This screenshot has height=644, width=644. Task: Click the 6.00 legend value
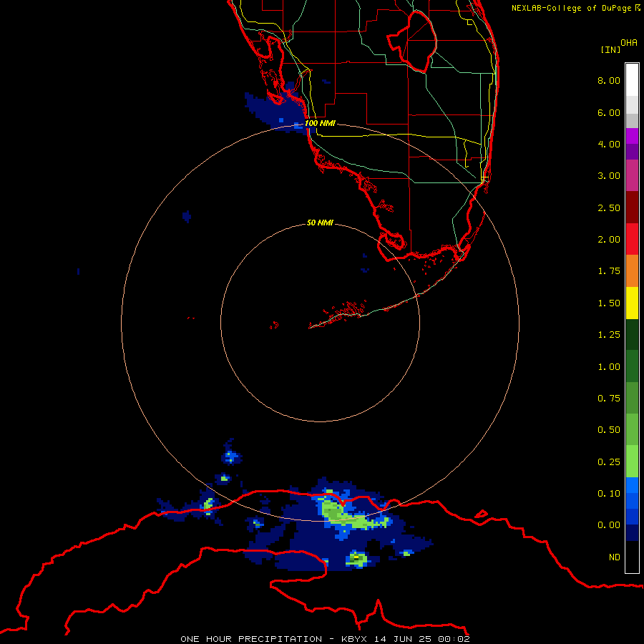[609, 112]
